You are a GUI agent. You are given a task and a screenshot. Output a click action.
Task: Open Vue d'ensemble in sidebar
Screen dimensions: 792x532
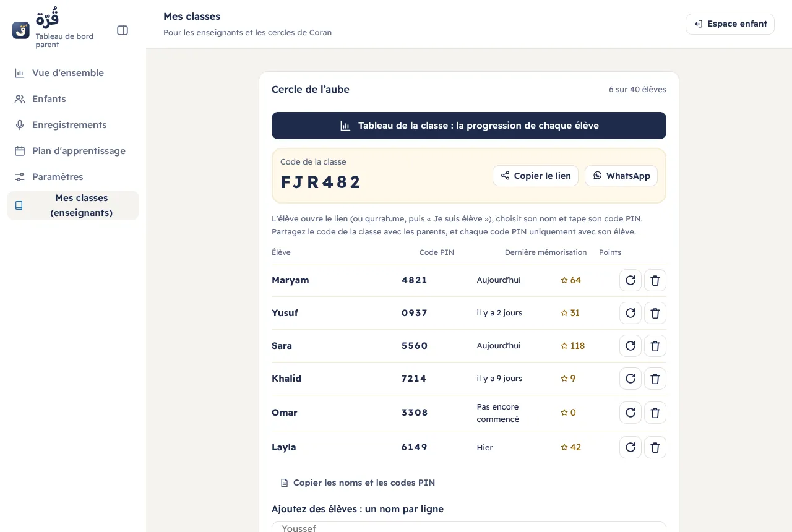pyautogui.click(x=73, y=73)
